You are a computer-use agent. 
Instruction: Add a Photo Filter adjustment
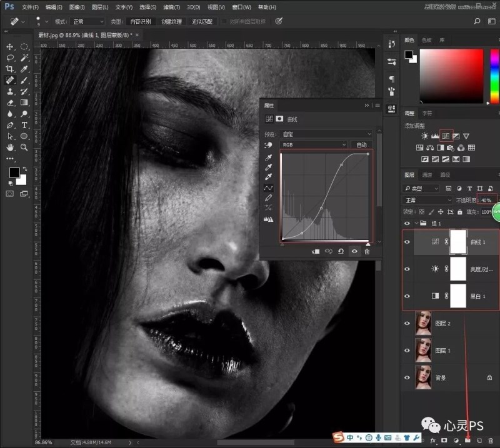pos(450,147)
